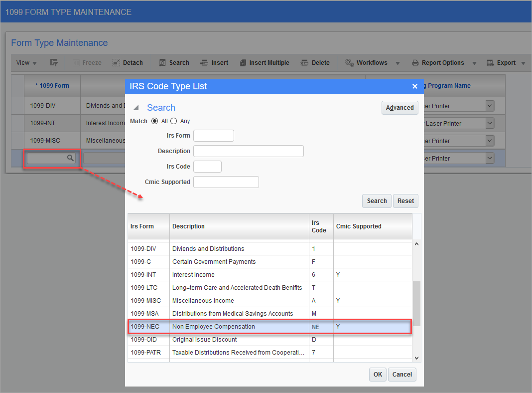
Task: Click the results list vertical scrollbar thumb
Action: pos(416,304)
